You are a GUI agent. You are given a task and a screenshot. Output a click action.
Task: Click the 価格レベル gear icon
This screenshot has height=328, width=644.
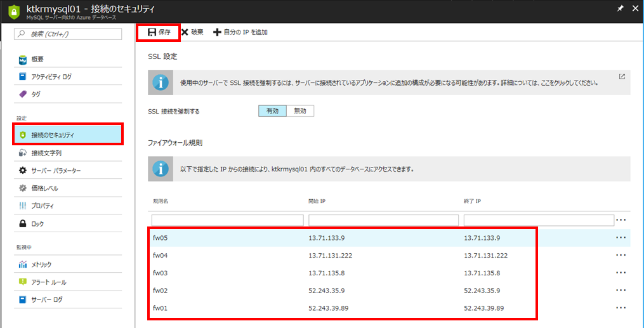click(23, 188)
